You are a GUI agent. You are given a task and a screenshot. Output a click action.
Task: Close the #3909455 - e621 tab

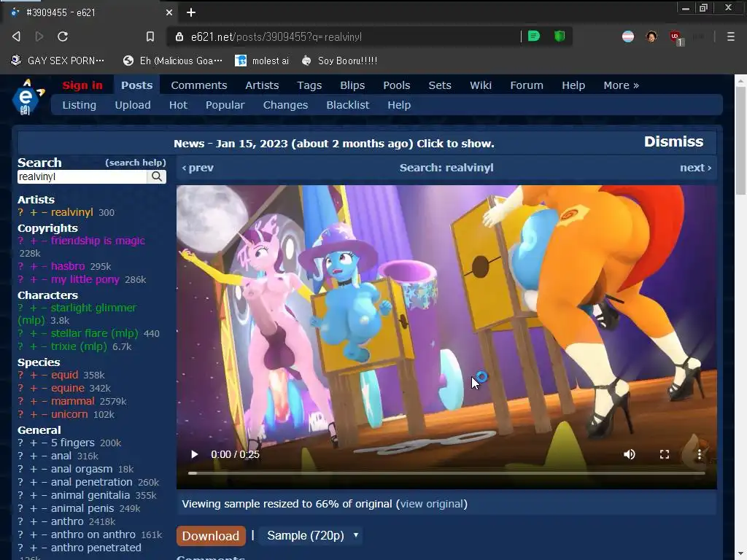tap(169, 12)
